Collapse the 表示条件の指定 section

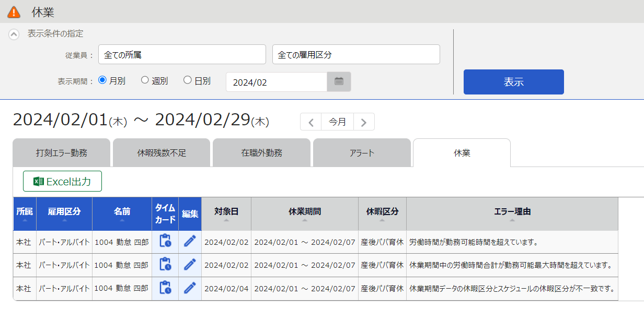coord(14,34)
